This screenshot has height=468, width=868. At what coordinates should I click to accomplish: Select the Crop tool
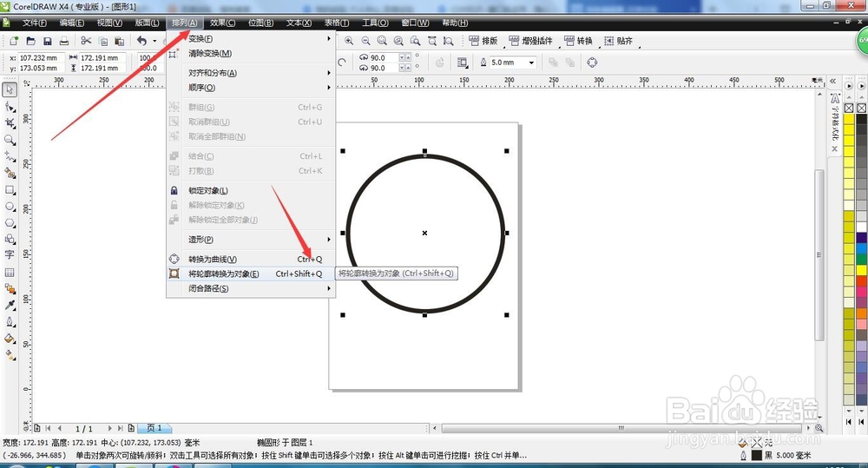pos(10,123)
